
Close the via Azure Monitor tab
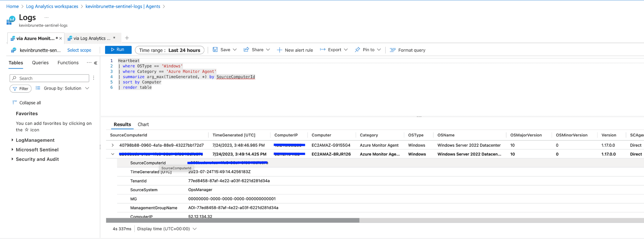[61, 38]
